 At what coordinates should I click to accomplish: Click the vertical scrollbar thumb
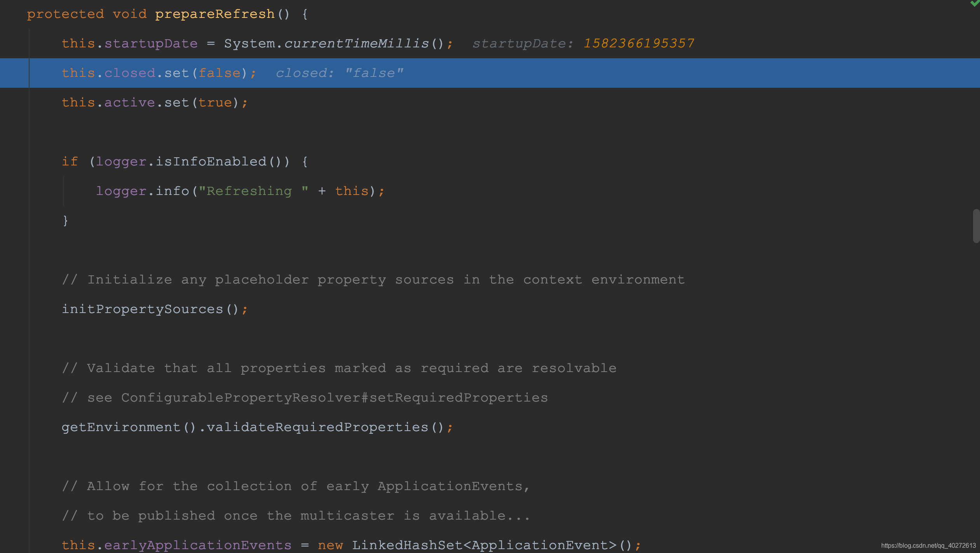click(976, 226)
